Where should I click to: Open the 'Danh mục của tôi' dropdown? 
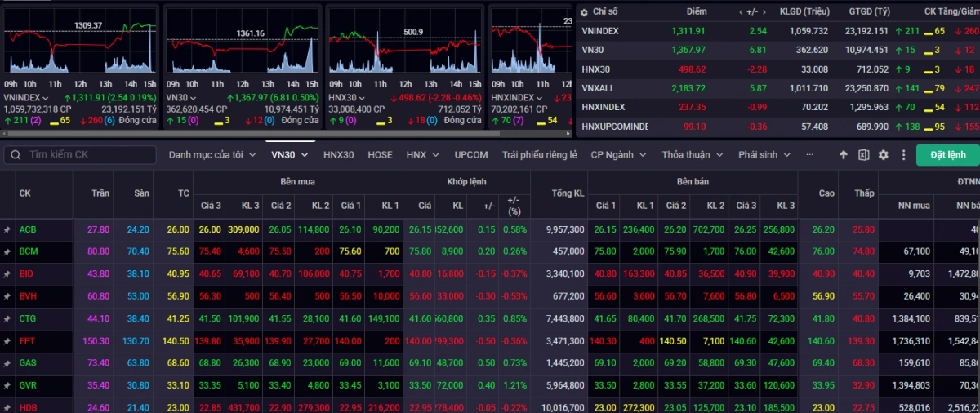coord(212,154)
